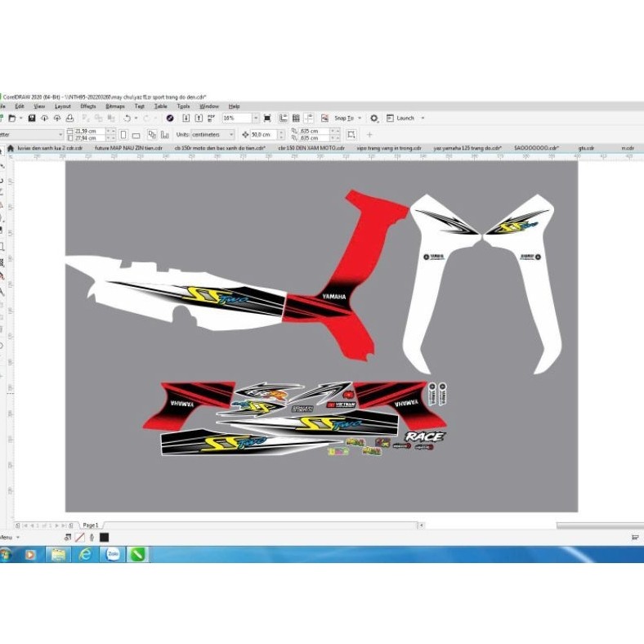This screenshot has width=644, height=644.
Task: Set page orientation to Landscape
Action: [x=136, y=135]
